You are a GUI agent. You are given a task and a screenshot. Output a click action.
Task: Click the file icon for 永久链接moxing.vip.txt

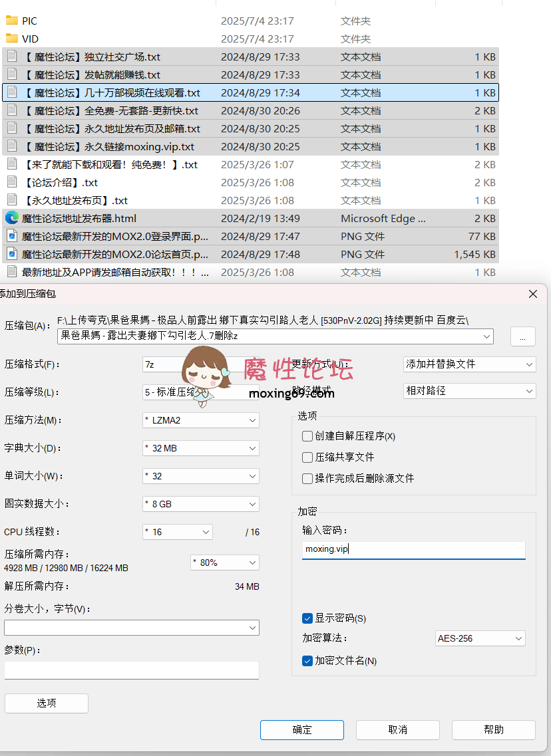tap(12, 146)
